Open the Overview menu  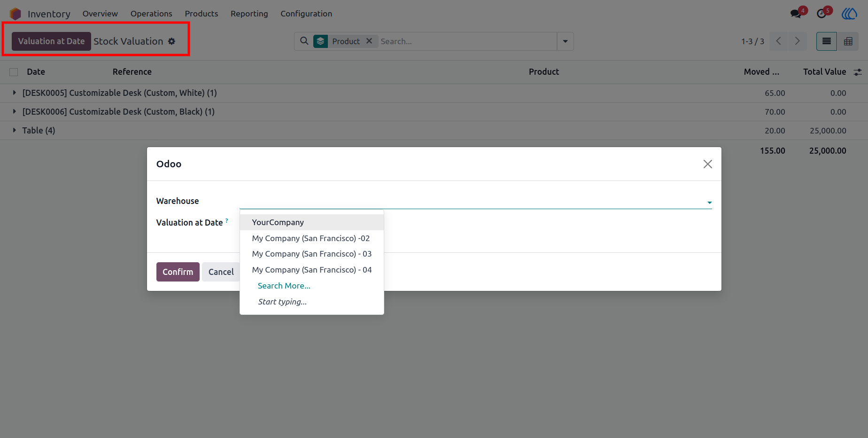click(x=100, y=14)
